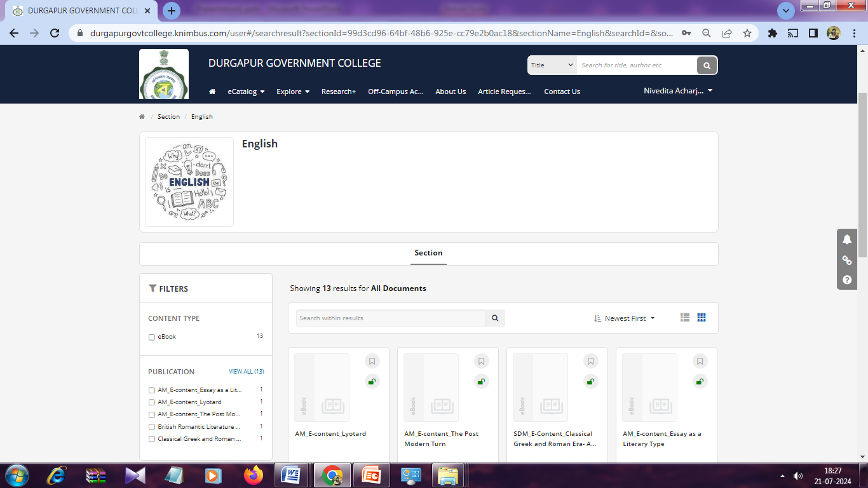Open Firefox from the taskbar

point(253,475)
